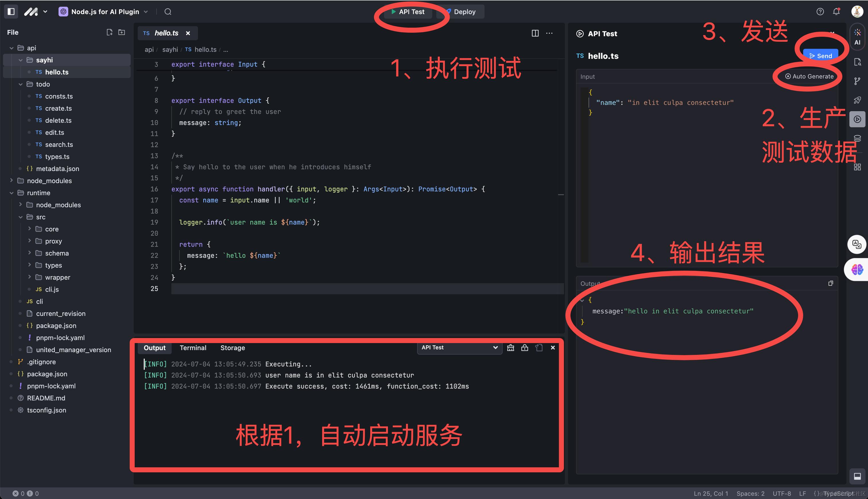Image resolution: width=868 pixels, height=499 pixels.
Task: Toggle the scroll lock in output panel
Action: tap(524, 348)
